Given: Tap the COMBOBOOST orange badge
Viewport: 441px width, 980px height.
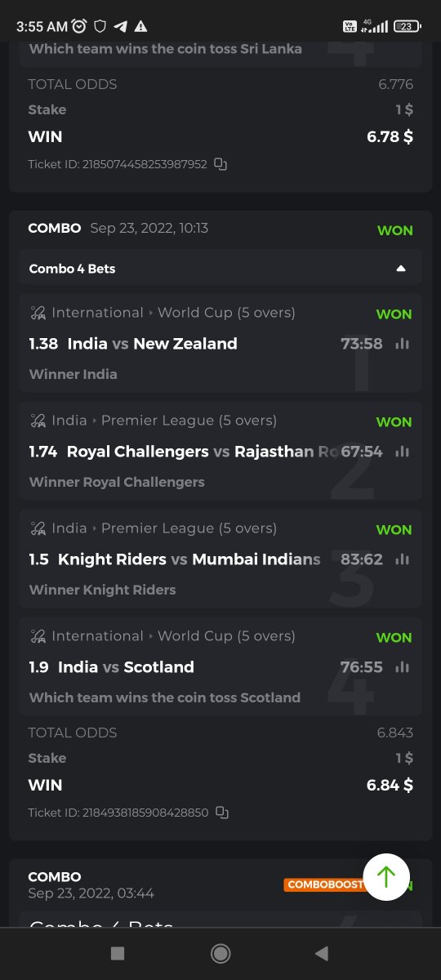Looking at the screenshot, I should coord(324,884).
